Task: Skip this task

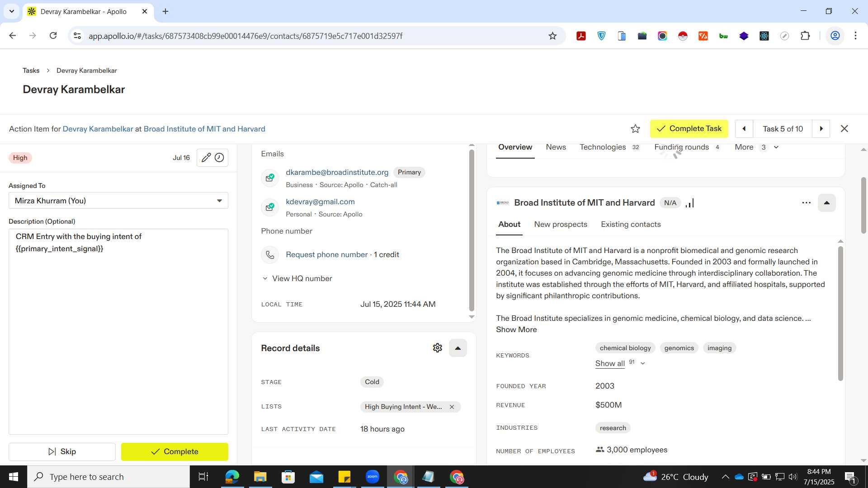Action: click(x=62, y=452)
